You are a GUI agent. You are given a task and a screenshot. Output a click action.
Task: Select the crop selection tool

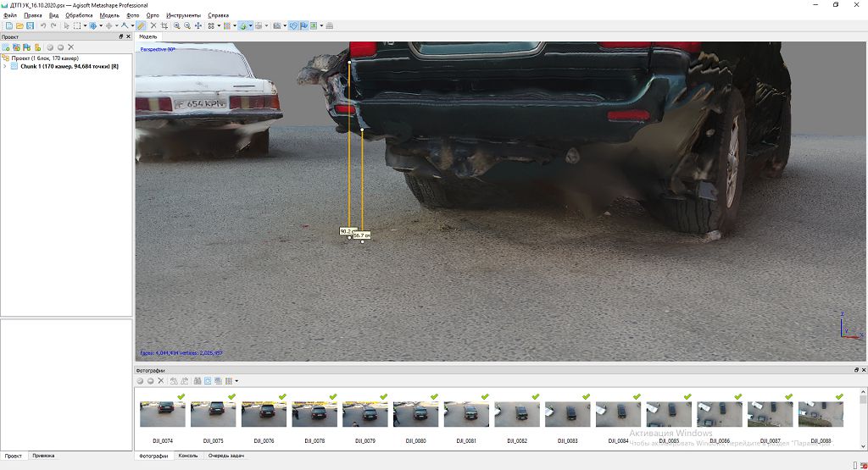coord(164,25)
